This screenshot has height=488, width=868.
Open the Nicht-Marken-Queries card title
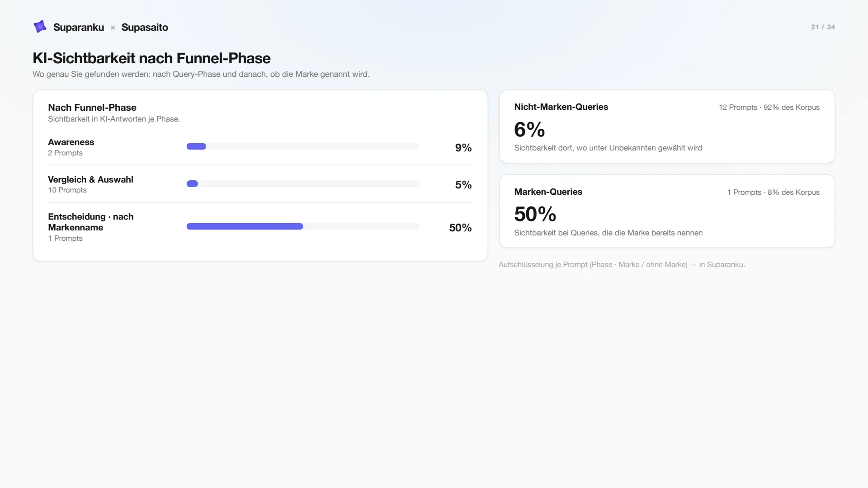pyautogui.click(x=561, y=107)
